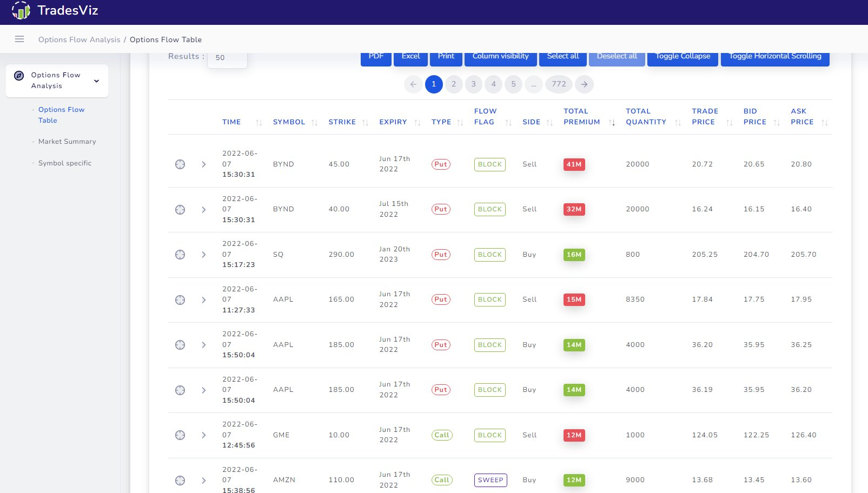Click target icon on AMZN 110.00 row
Viewport: 868px width, 493px height.
(180, 481)
